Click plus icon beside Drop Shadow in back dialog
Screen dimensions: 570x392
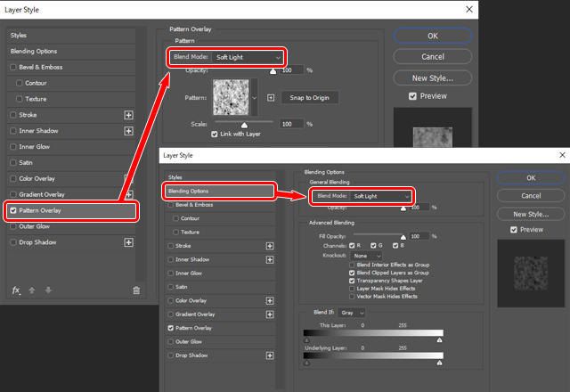tap(128, 242)
